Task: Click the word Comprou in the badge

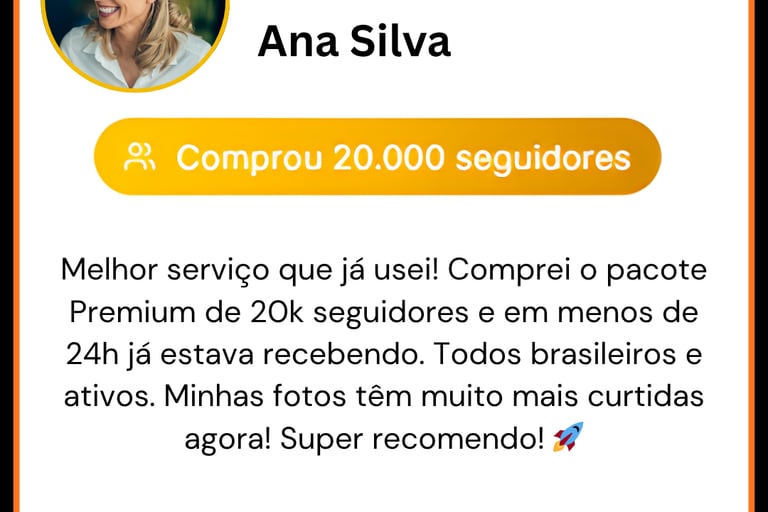Action: click(x=249, y=159)
